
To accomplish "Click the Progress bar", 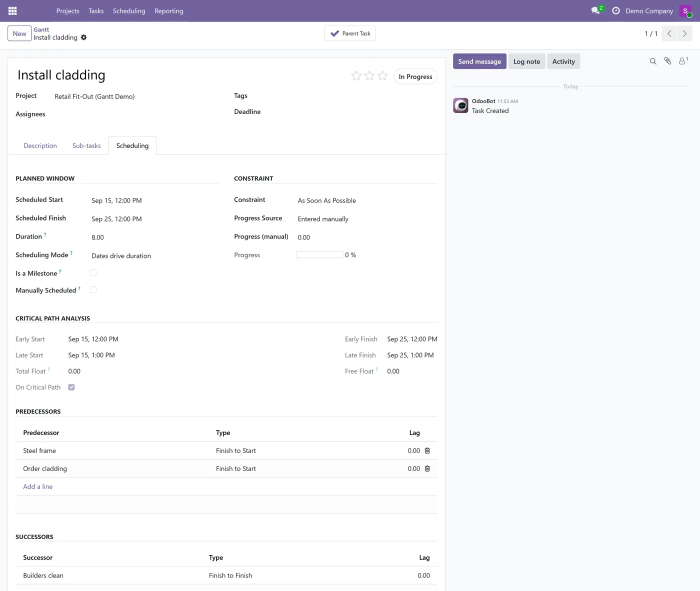I will [x=319, y=255].
